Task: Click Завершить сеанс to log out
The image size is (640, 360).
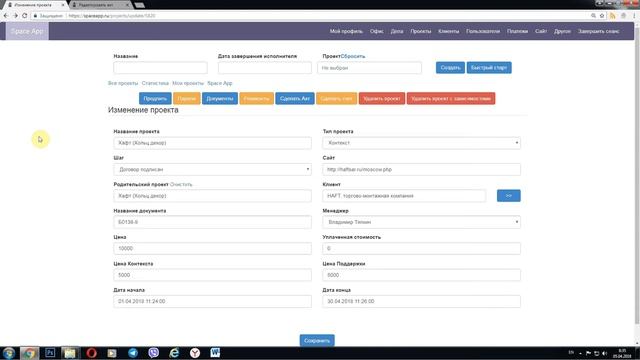Action: point(598,31)
